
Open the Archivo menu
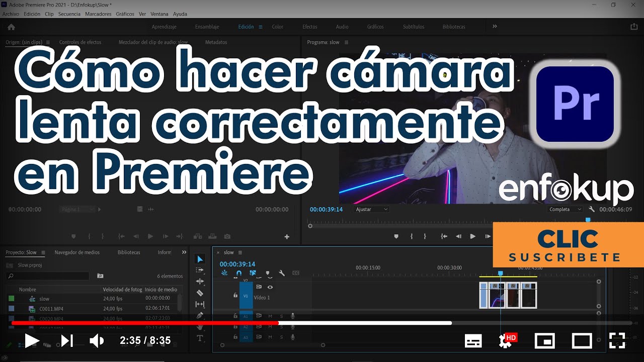[10, 14]
